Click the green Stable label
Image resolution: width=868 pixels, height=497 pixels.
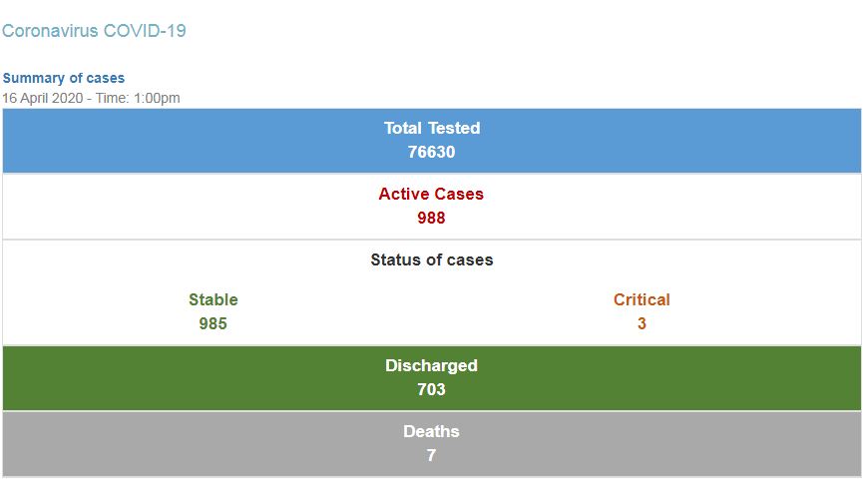click(x=214, y=299)
